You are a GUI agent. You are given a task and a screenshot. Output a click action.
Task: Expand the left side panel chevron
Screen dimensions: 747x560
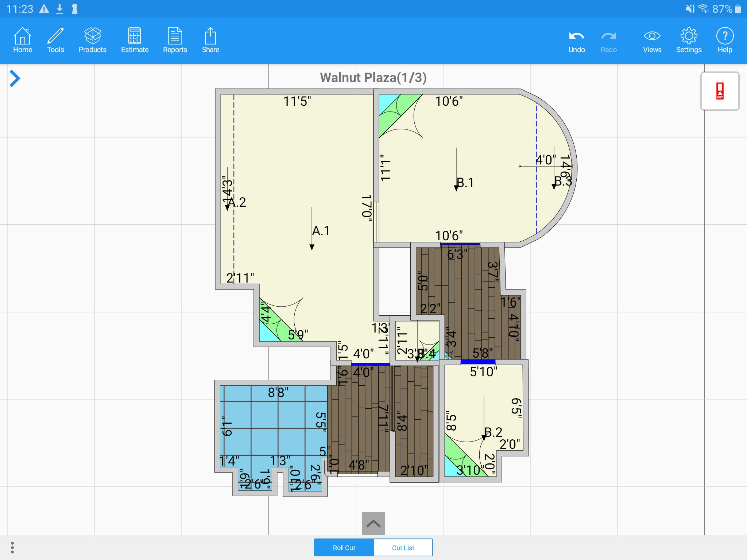coord(15,78)
